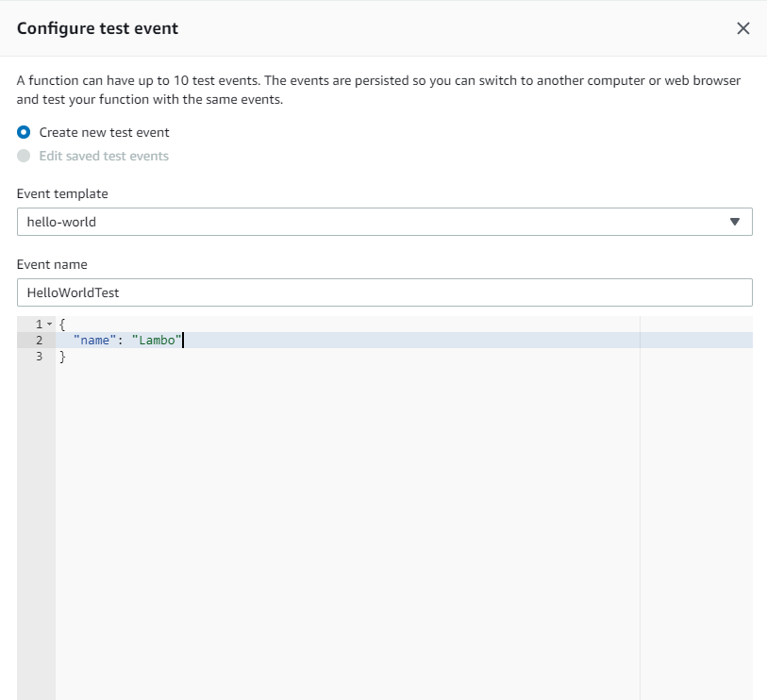
Task: Place cursor on the "Lambo" value
Action: 157,340
